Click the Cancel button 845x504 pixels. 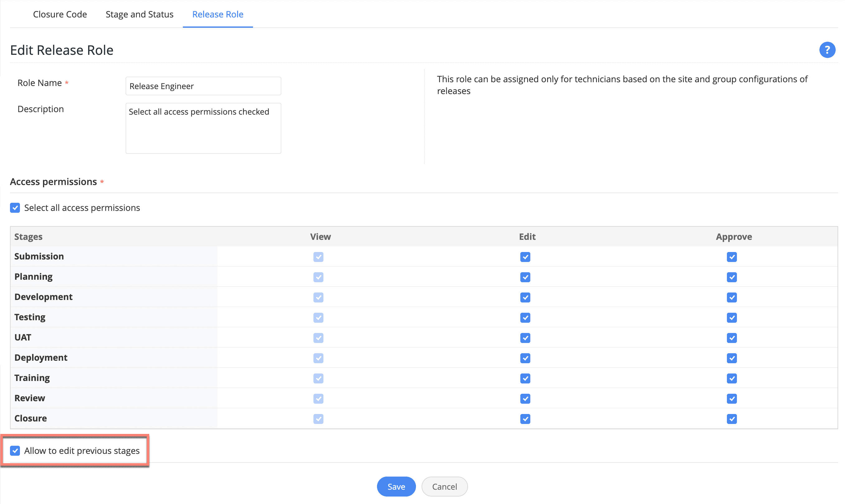(x=444, y=486)
